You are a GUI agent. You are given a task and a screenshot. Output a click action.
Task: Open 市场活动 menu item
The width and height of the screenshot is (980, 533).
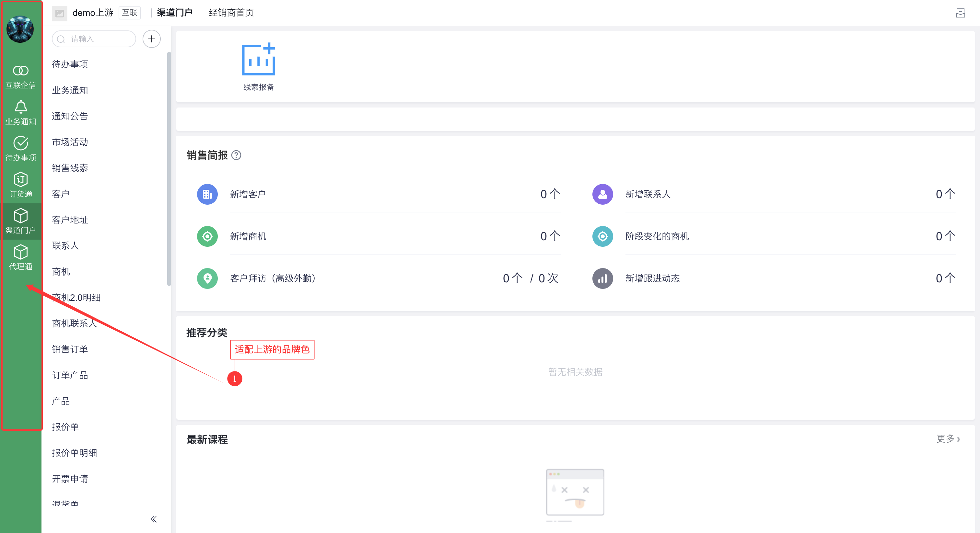click(70, 142)
